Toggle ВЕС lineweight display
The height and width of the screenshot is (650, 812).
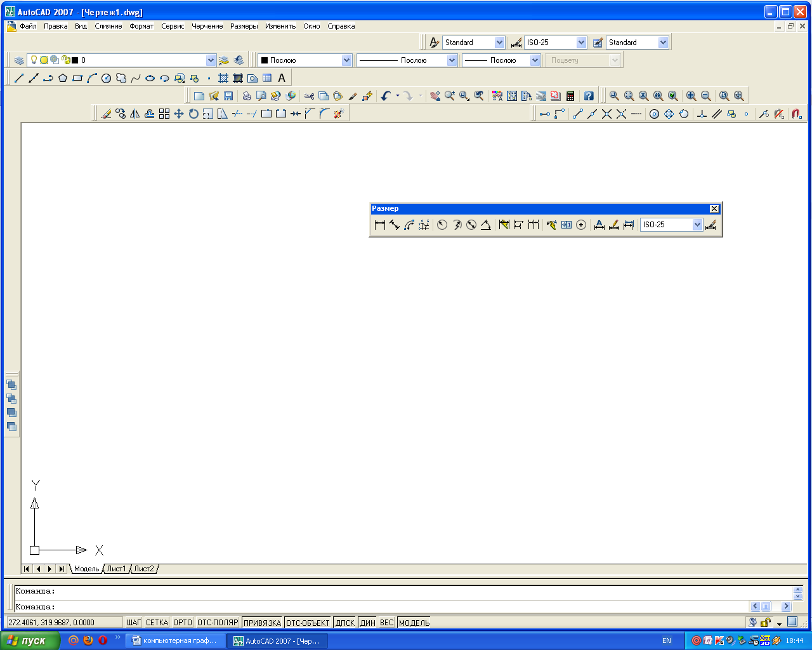pyautogui.click(x=387, y=623)
